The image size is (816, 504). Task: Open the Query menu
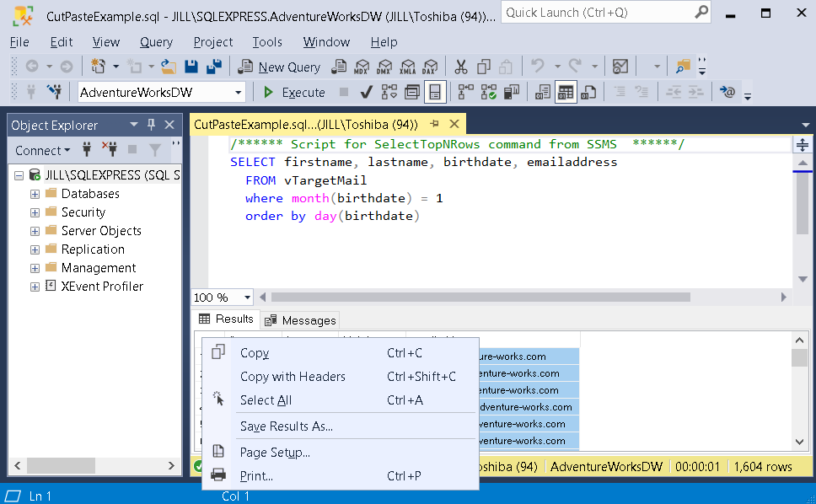pos(156,42)
